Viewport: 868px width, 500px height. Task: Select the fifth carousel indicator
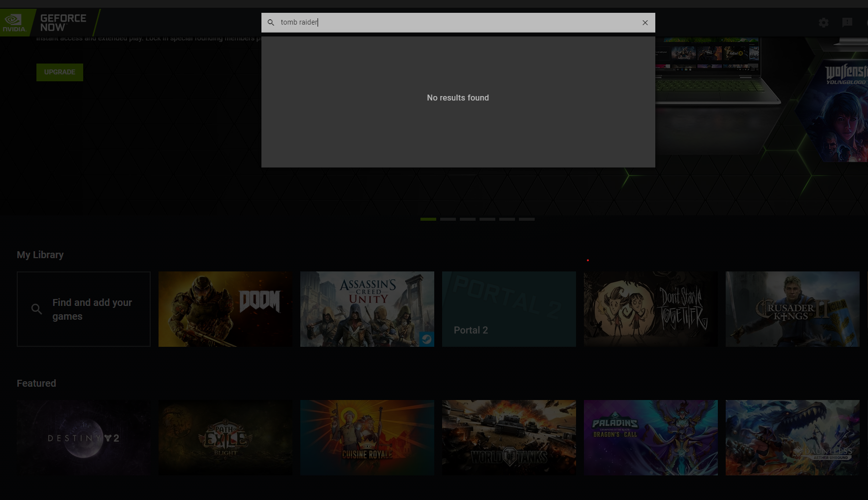pos(507,219)
